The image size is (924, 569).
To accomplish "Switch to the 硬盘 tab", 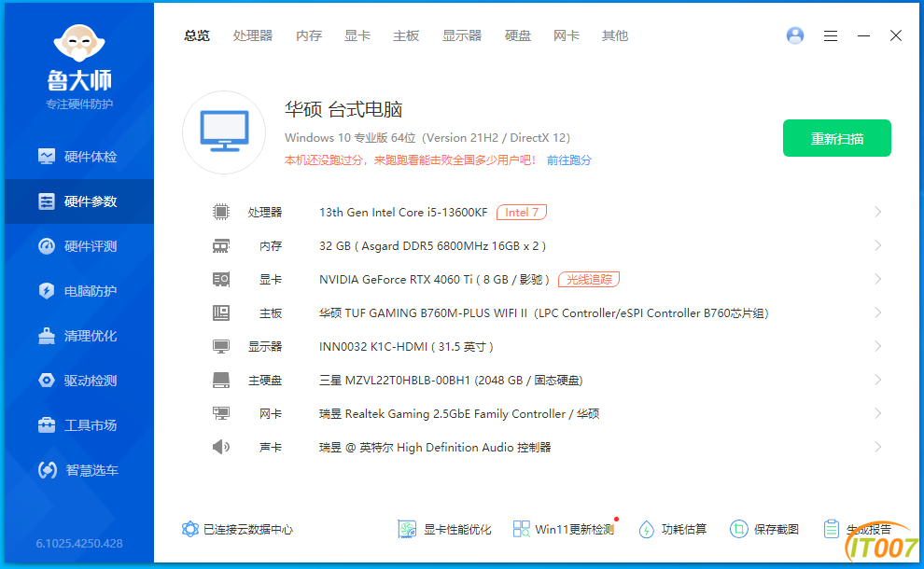I will pyautogui.click(x=518, y=36).
